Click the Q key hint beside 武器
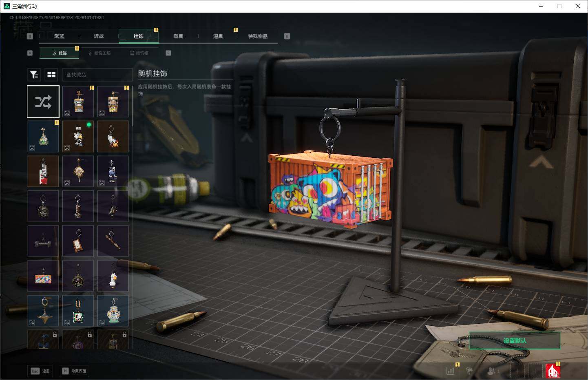Image resolution: width=588 pixels, height=380 pixels. (x=30, y=36)
